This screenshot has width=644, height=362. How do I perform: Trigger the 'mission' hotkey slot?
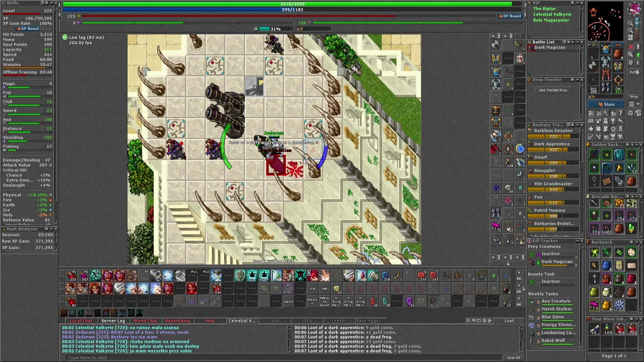tap(312, 301)
